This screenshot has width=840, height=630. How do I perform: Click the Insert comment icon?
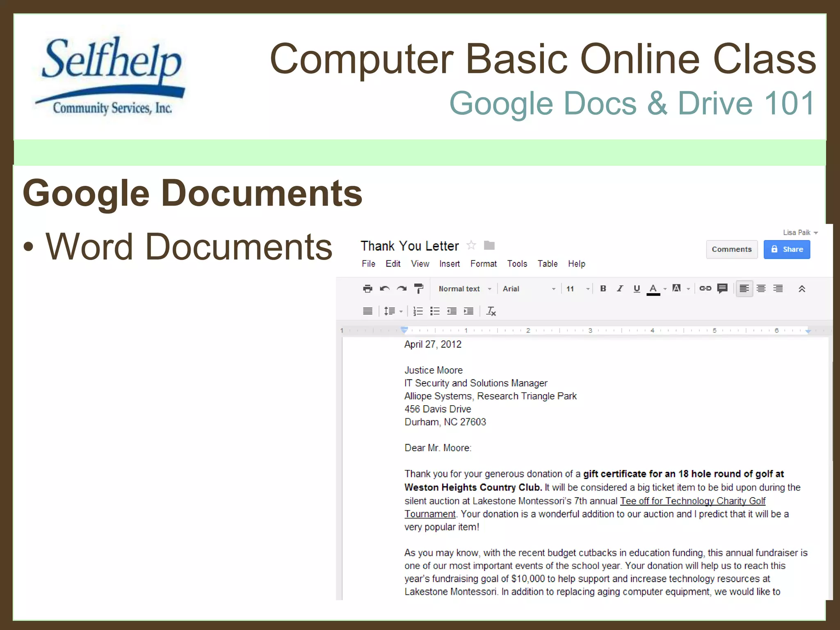(x=722, y=289)
